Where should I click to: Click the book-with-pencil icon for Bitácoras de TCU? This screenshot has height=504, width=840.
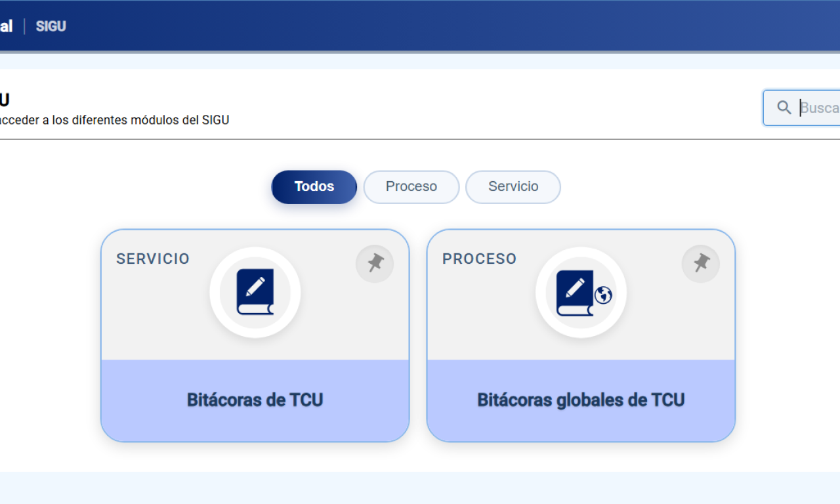(x=255, y=292)
